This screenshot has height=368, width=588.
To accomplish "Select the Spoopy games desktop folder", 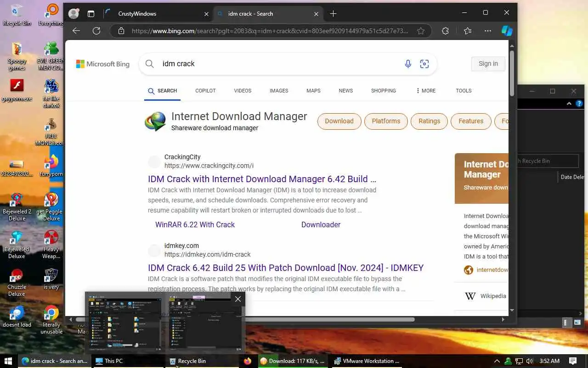I will coord(17,57).
